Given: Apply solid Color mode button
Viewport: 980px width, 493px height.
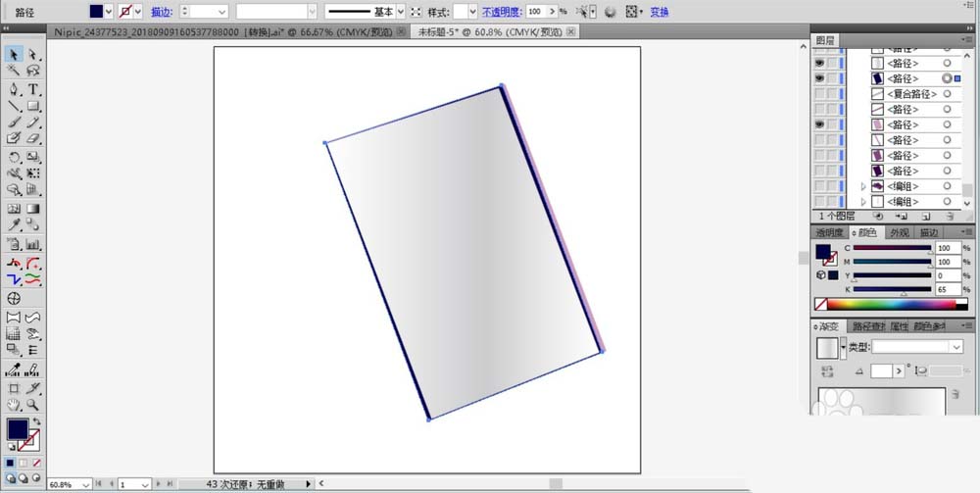Looking at the screenshot, I should point(10,463).
